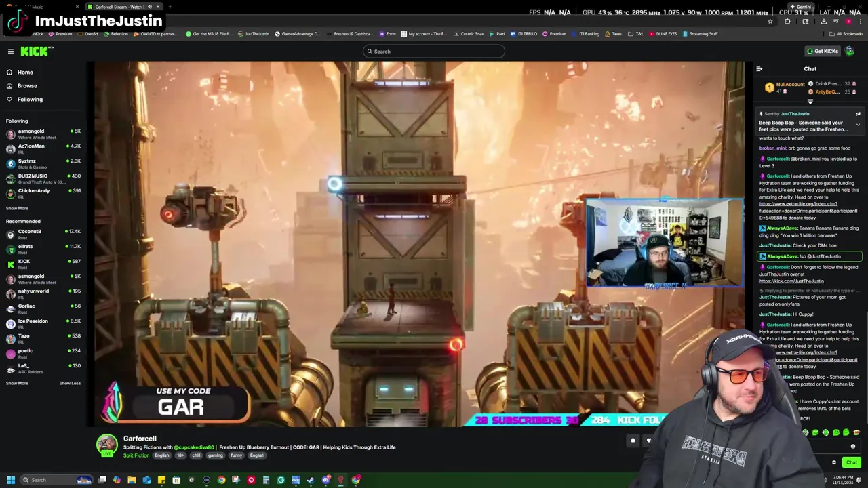
Task: Focus the Kick search field
Action: (434, 52)
